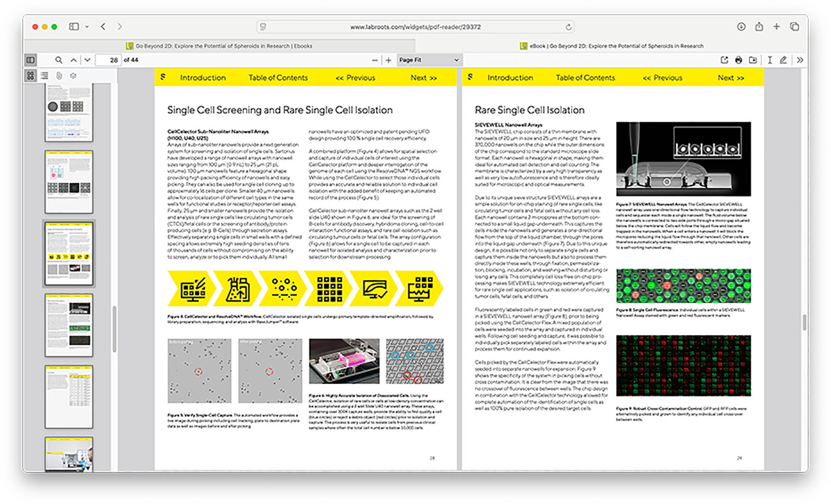The width and height of the screenshot is (831, 504).
Task: Click the save/download PDF folder icon
Action: [x=752, y=60]
